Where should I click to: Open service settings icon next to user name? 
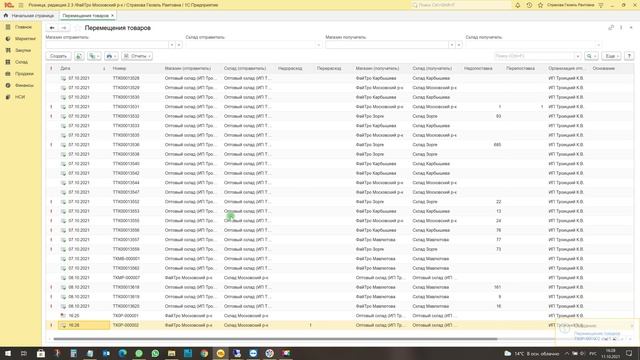[601, 5]
